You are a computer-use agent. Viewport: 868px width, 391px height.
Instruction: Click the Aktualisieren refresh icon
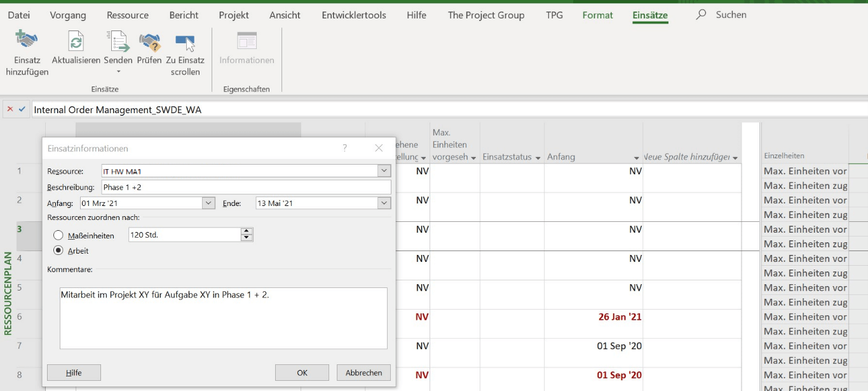(76, 41)
